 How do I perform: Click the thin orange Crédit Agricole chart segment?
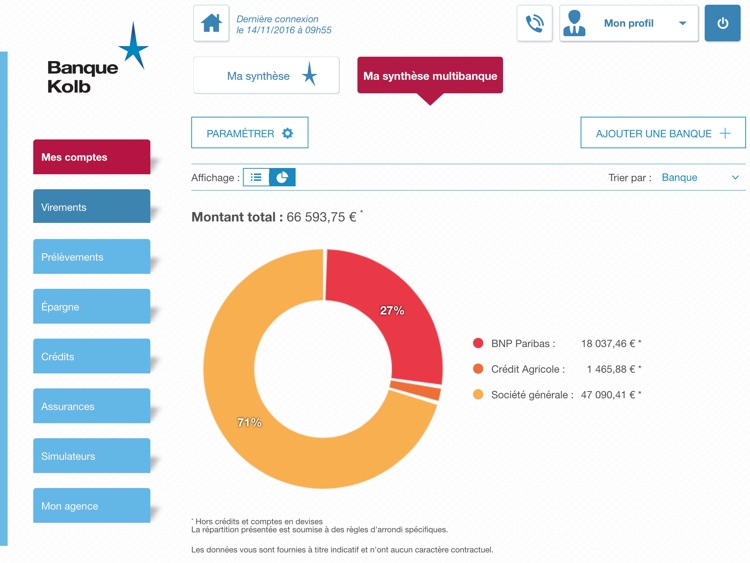[x=416, y=390]
